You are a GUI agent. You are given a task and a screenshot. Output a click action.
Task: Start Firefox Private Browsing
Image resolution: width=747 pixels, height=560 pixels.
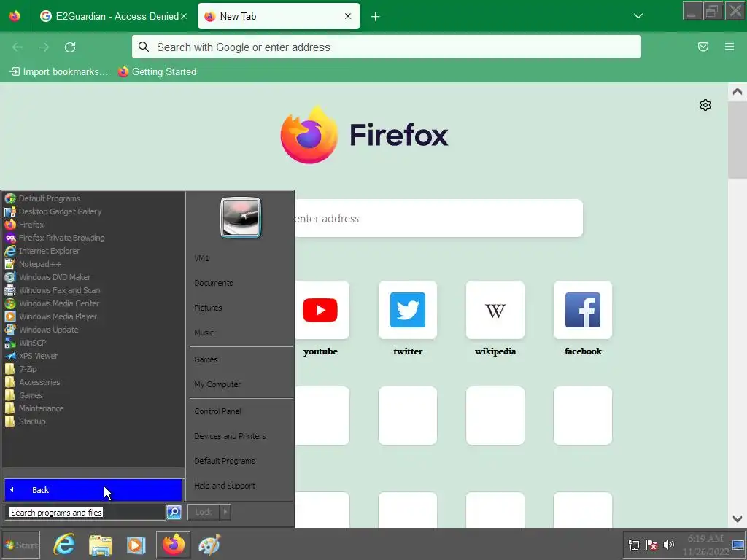[x=61, y=238]
